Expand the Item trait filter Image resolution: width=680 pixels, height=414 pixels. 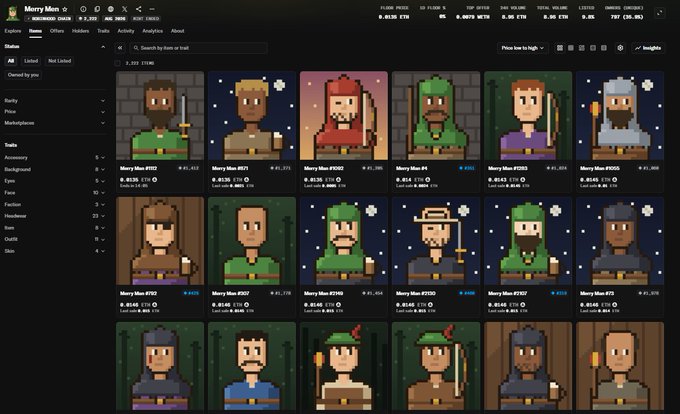pyautogui.click(x=55, y=228)
